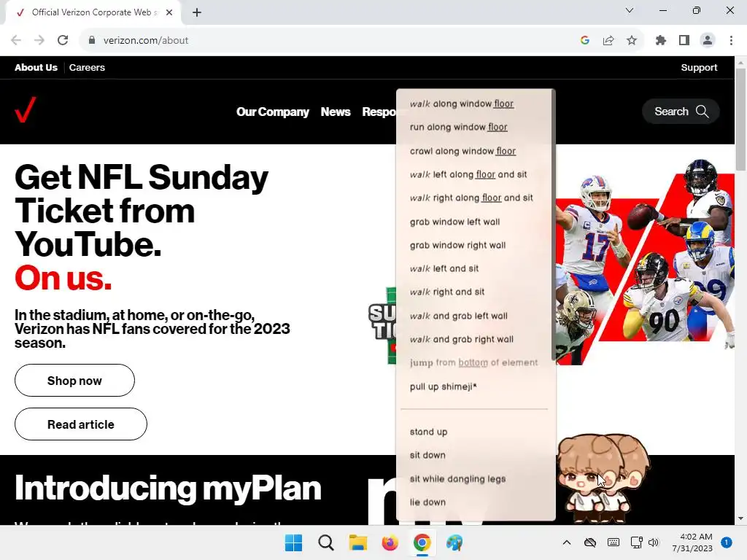
Task: Select 'sit down' action
Action: click(x=427, y=455)
